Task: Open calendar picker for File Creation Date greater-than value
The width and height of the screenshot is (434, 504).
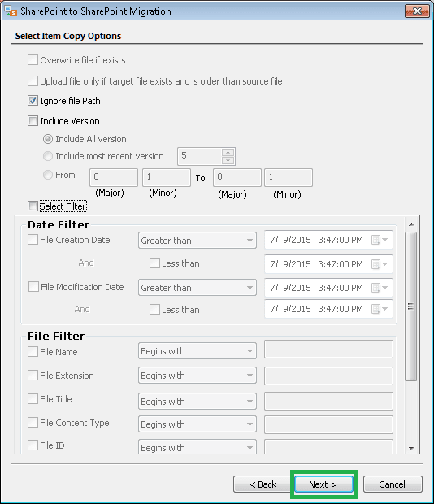Action: [380, 240]
